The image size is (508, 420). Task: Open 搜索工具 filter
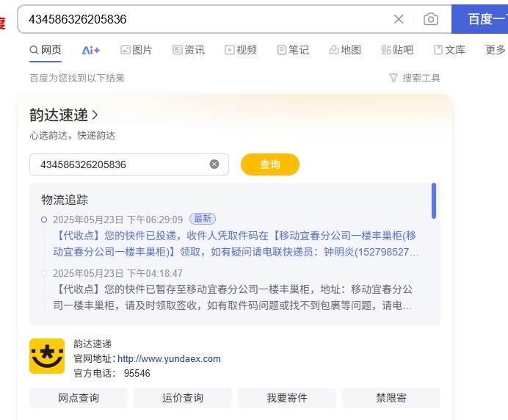pos(415,78)
